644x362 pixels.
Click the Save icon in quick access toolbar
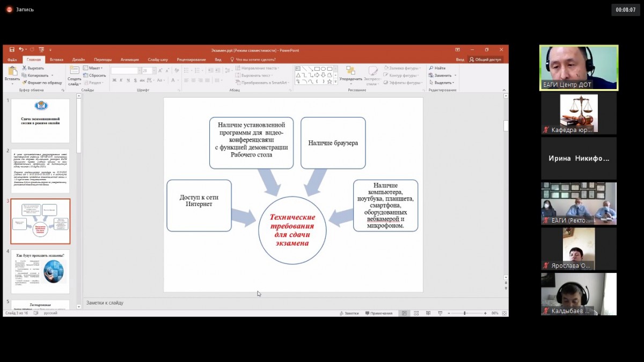(x=12, y=50)
